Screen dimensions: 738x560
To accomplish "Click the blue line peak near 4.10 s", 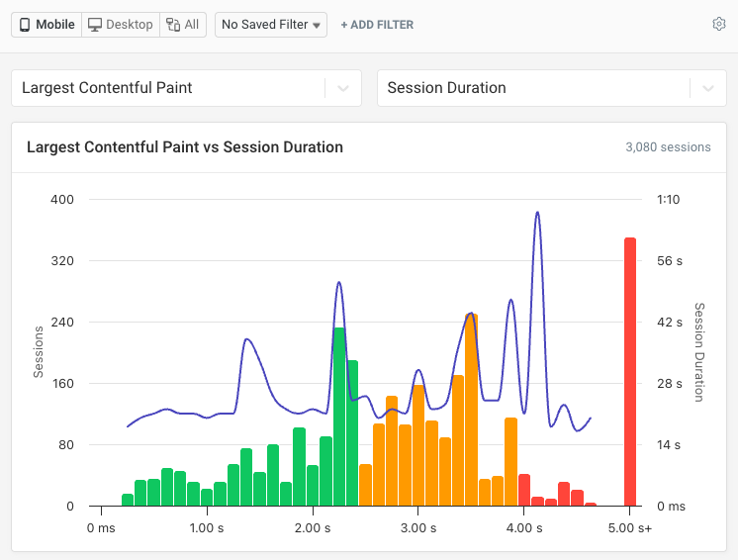I will pos(537,213).
